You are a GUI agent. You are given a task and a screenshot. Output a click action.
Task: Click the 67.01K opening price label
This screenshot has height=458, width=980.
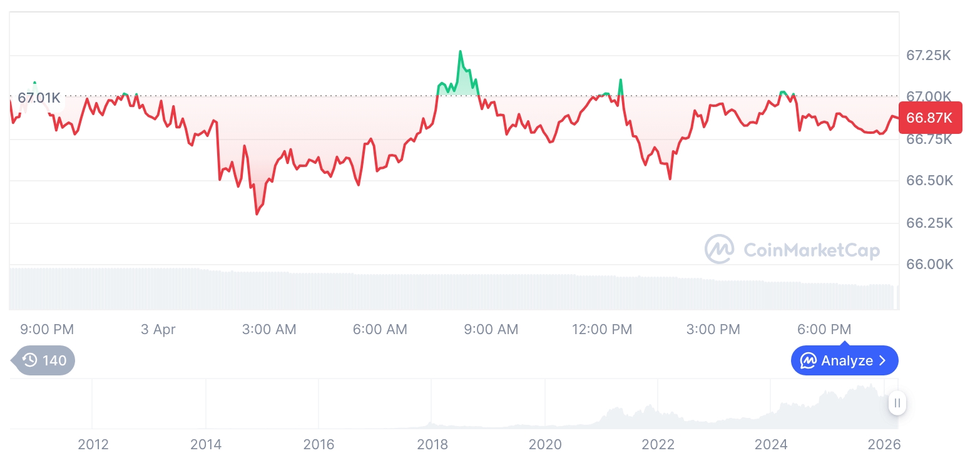[x=39, y=98]
